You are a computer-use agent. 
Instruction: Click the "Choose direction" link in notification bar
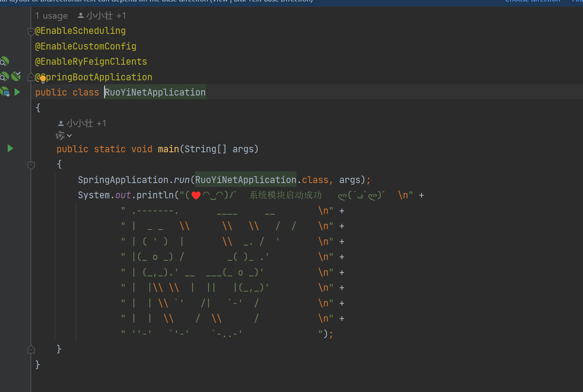532,2
